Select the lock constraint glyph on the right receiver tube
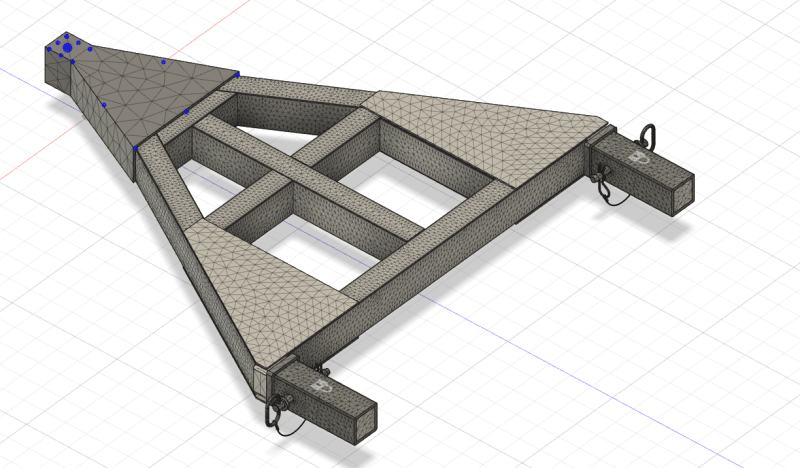 coord(640,157)
